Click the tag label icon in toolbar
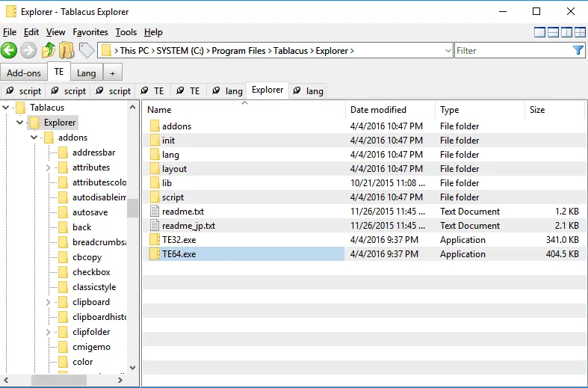588x388 pixels. 87,50
